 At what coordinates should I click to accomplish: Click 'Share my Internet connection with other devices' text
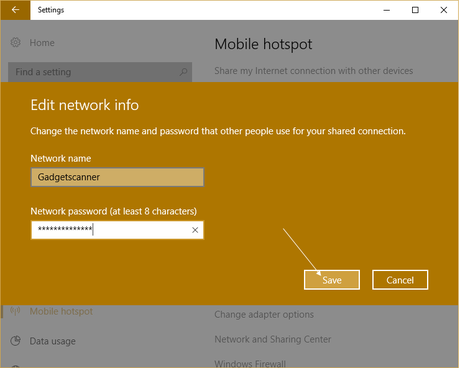pyautogui.click(x=314, y=71)
